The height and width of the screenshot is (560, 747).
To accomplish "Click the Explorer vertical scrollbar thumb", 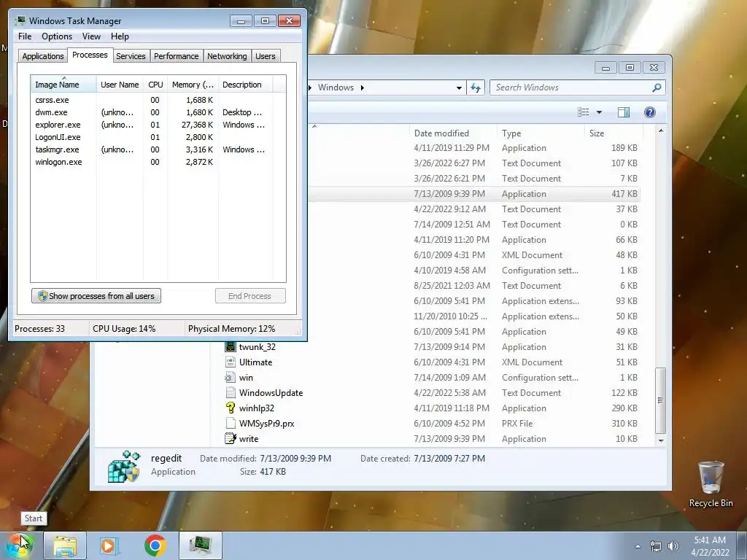I will [661, 400].
